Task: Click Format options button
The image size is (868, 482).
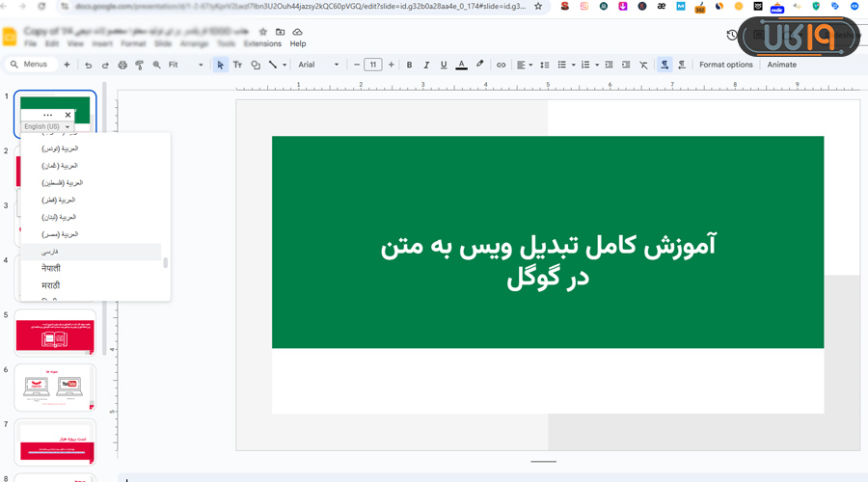Action: pyautogui.click(x=725, y=65)
